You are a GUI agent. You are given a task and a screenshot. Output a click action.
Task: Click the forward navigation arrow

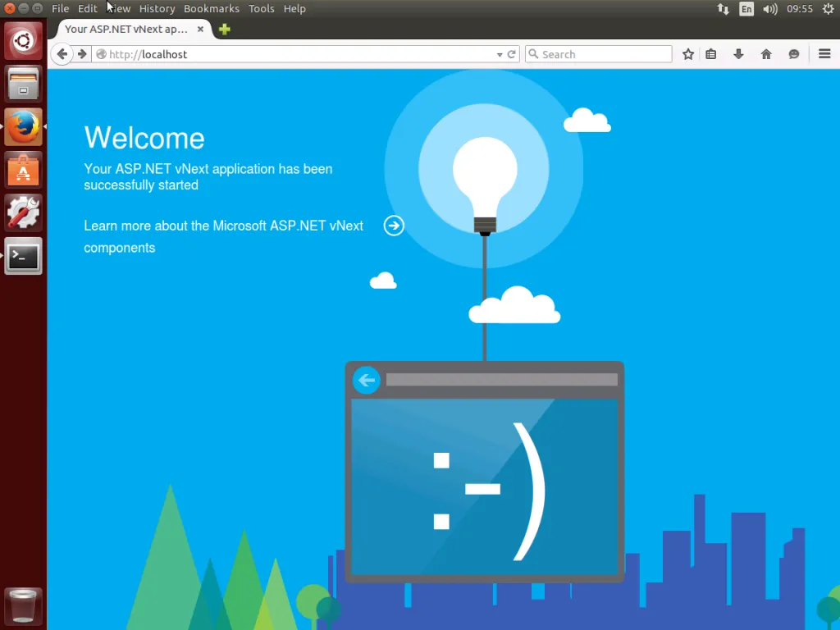[x=82, y=54]
